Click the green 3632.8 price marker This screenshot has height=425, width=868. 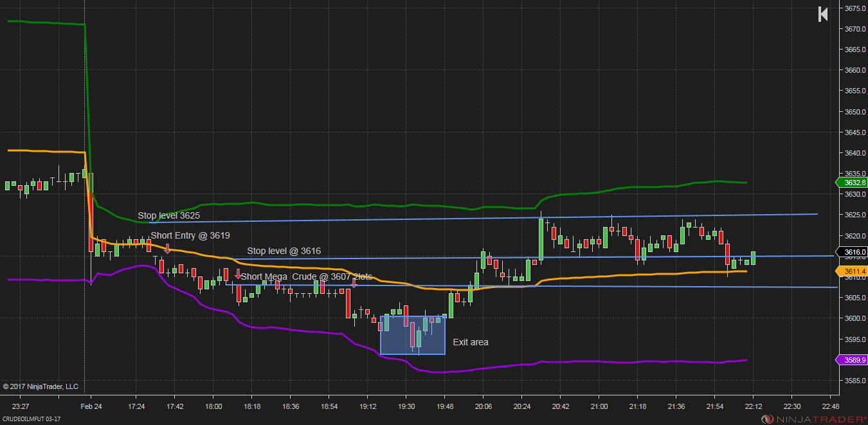point(851,183)
